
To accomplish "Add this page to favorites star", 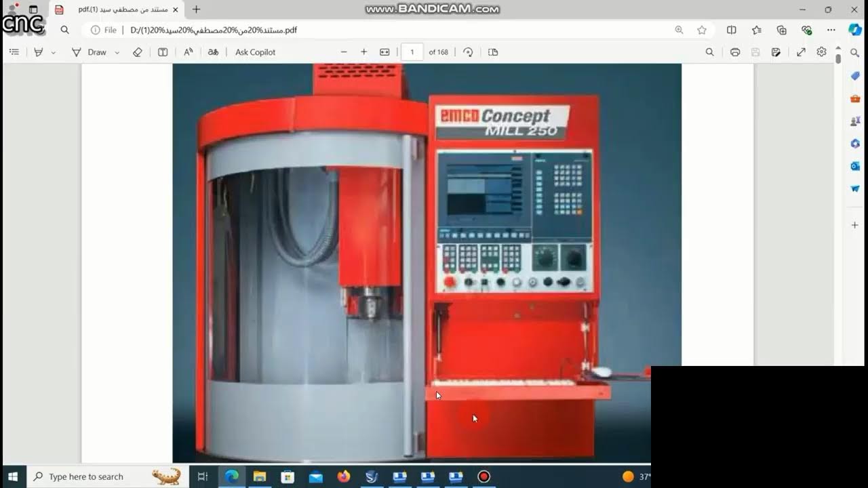I will (702, 30).
